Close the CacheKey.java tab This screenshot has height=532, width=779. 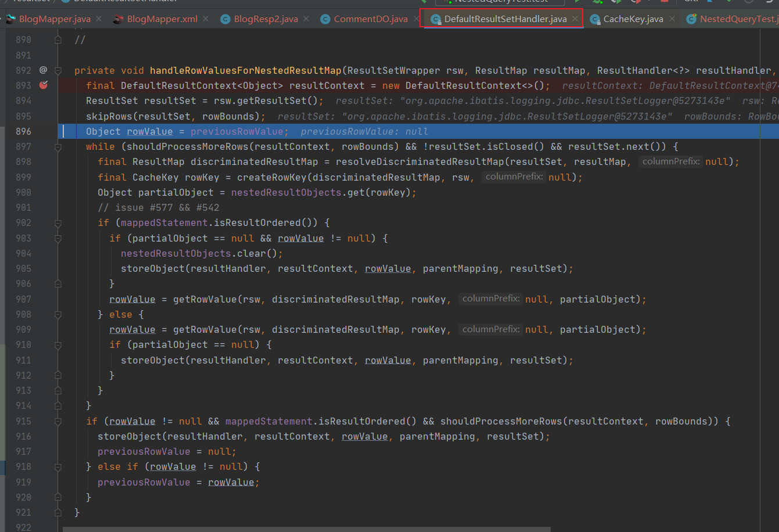[x=672, y=19]
